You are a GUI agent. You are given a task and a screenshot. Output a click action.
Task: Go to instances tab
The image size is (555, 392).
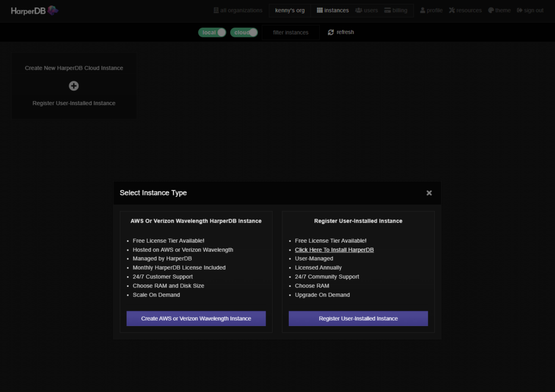(333, 11)
